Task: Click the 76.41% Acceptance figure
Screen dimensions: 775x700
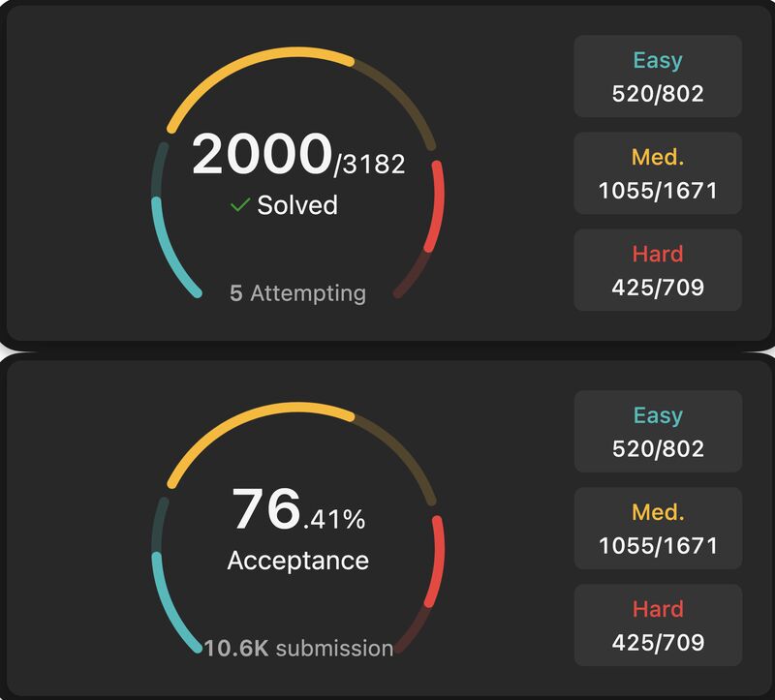Action: point(298,509)
